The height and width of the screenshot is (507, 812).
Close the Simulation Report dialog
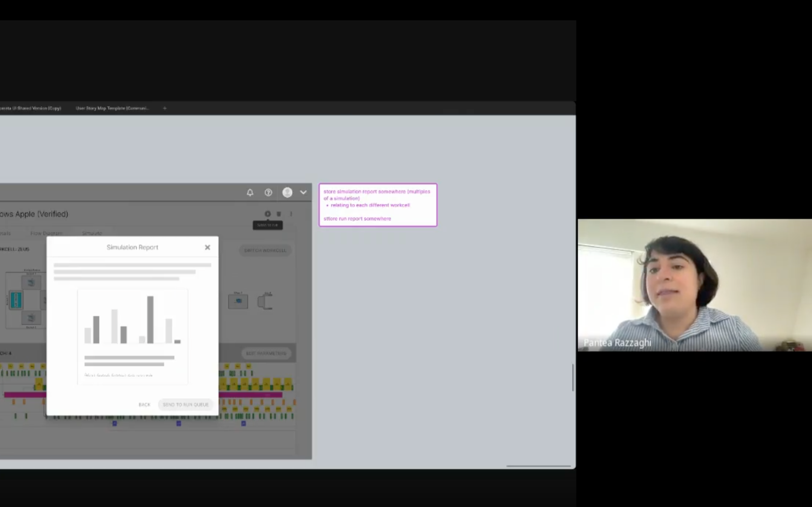click(207, 247)
